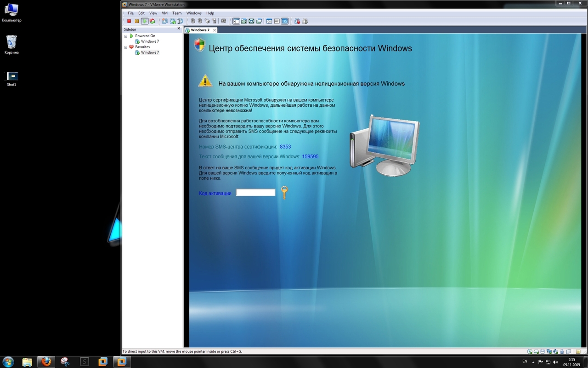This screenshot has height=368, width=588.
Task: Click the CD/DVD drive status icon
Action: (530, 351)
